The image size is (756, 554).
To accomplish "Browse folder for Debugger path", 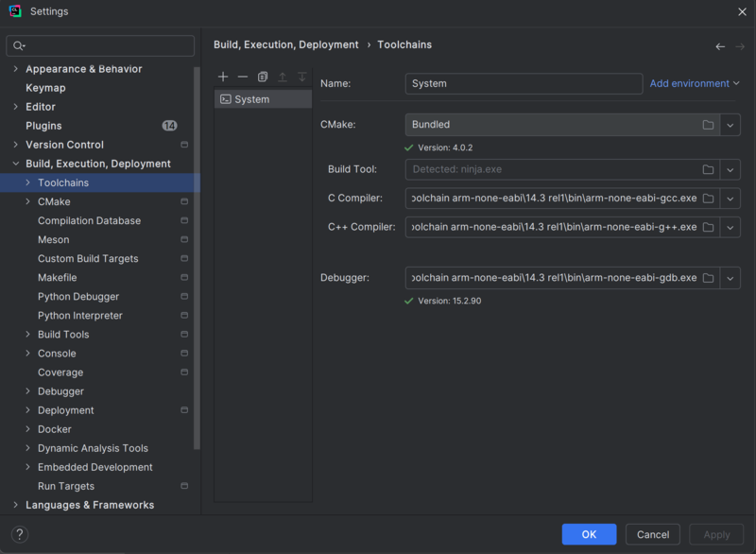I will pos(708,278).
